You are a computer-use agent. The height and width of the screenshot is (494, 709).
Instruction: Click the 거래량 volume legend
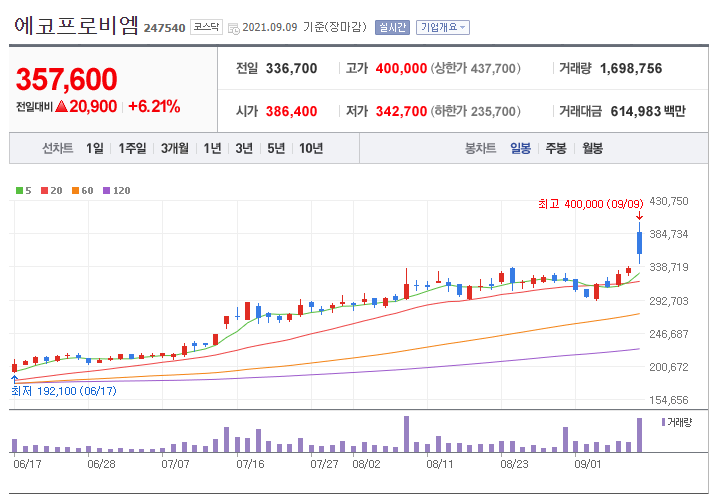click(676, 422)
